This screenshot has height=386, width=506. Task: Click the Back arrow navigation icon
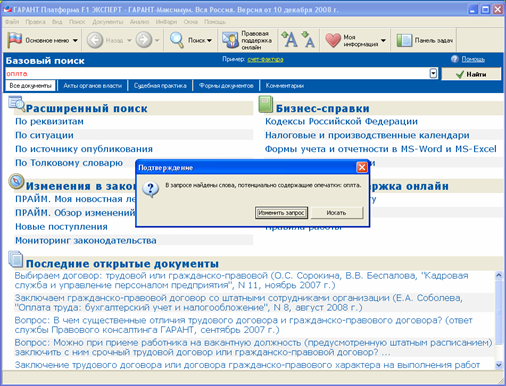coord(95,40)
